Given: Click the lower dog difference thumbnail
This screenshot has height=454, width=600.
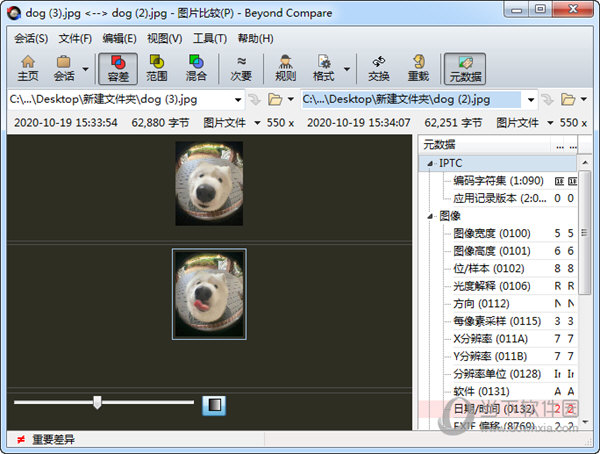Looking at the screenshot, I should (x=209, y=294).
